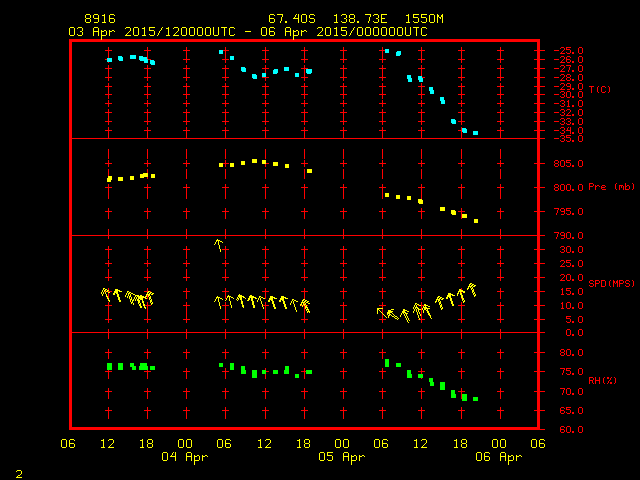Screen dimensions: 640x480
Task: Click the 790.0 pressure tick label
Action: point(569,236)
